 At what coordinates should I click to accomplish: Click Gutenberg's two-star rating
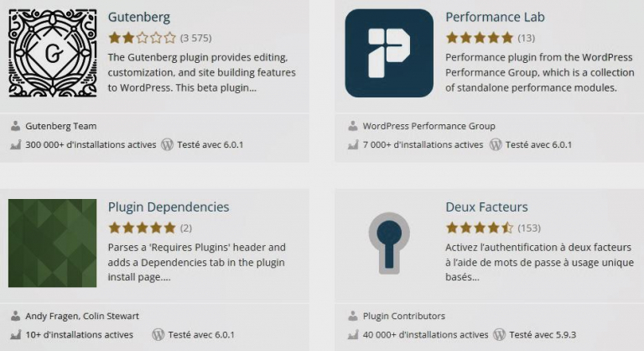coord(142,38)
